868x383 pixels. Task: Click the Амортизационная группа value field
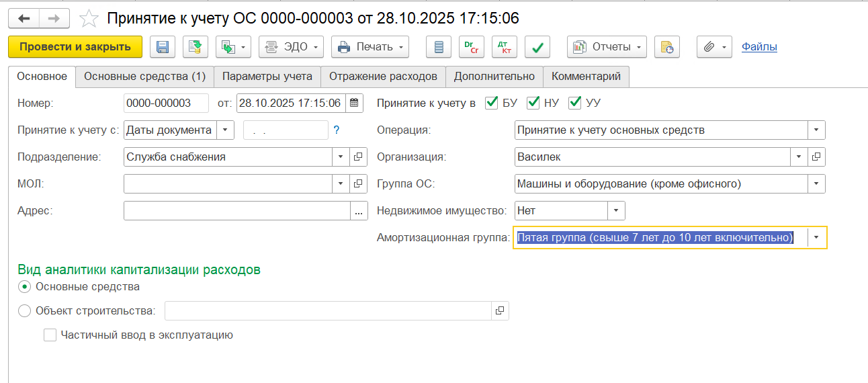(660, 237)
